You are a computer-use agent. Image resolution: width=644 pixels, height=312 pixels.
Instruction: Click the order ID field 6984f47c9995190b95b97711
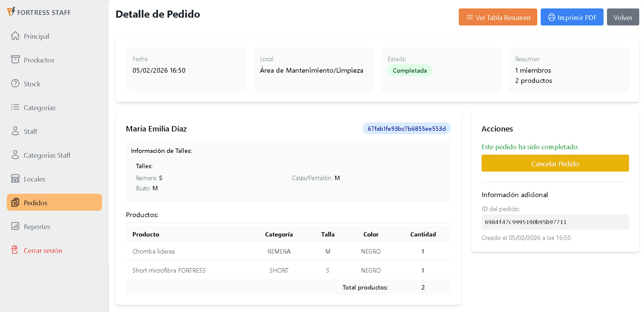(555, 222)
